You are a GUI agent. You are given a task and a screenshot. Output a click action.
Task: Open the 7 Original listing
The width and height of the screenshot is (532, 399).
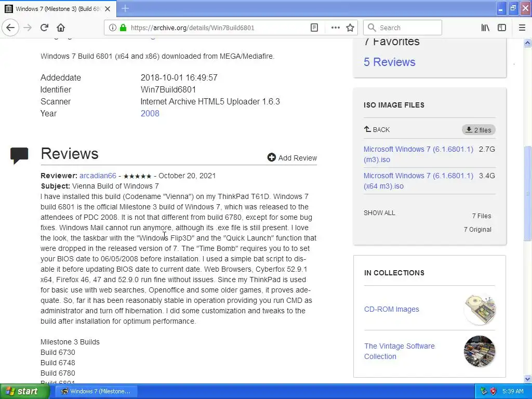[477, 229]
